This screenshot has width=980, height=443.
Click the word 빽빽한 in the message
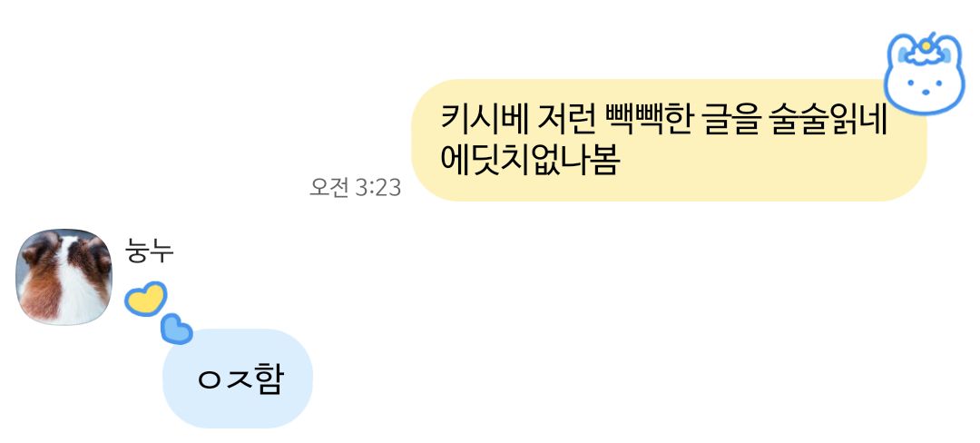pyautogui.click(x=647, y=117)
